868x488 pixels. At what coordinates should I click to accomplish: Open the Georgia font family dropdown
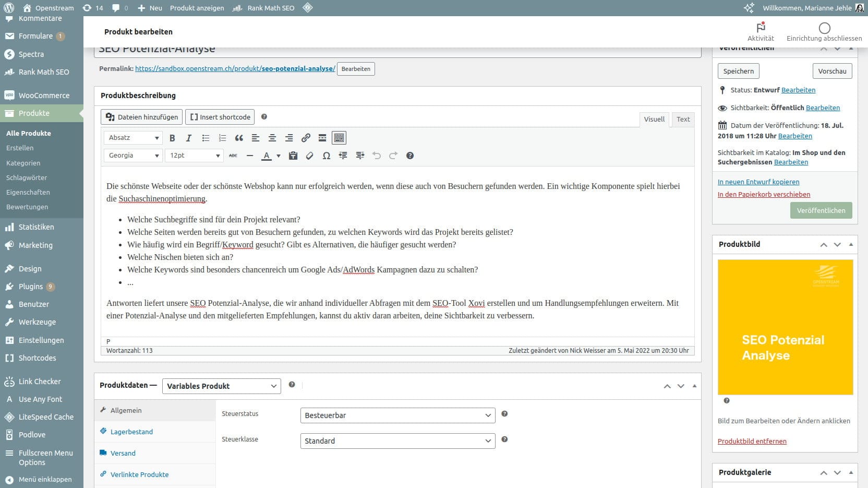pyautogui.click(x=133, y=156)
